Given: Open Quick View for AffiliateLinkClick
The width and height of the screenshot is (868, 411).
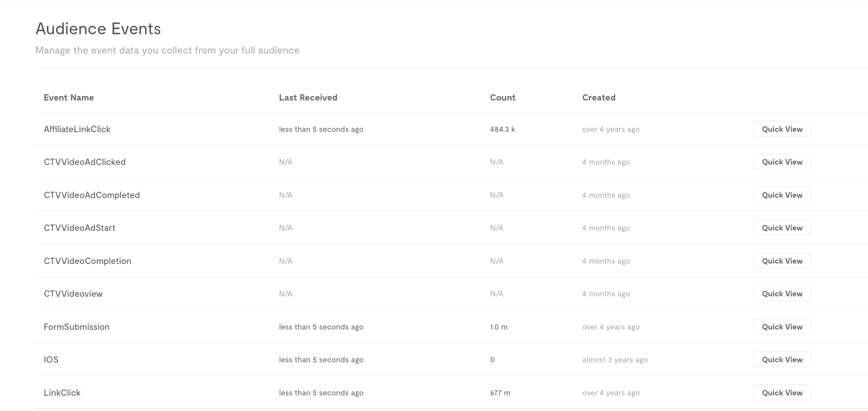Looking at the screenshot, I should pos(782,129).
